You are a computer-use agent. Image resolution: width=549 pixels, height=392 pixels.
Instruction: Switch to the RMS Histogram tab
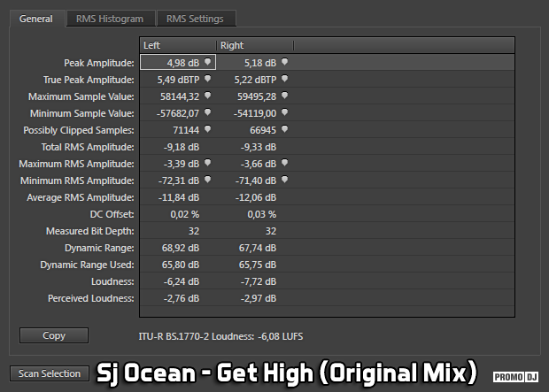pos(110,19)
